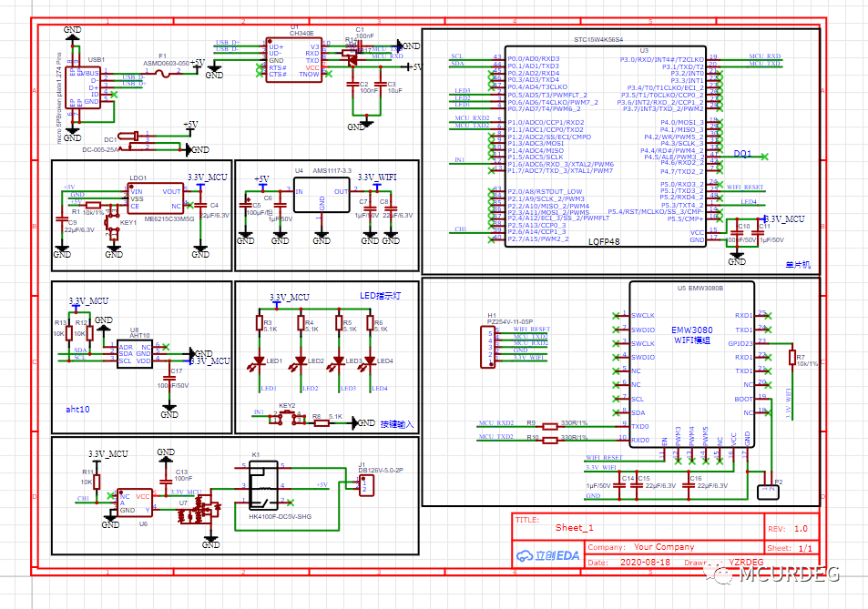
Task: Select the U4 AMS1117-3.3 regulator symbol
Action: (x=322, y=195)
